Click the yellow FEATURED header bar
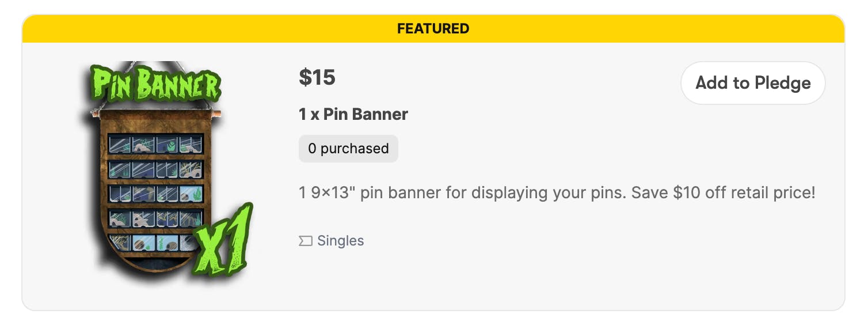This screenshot has height=325, width=868. tap(433, 28)
